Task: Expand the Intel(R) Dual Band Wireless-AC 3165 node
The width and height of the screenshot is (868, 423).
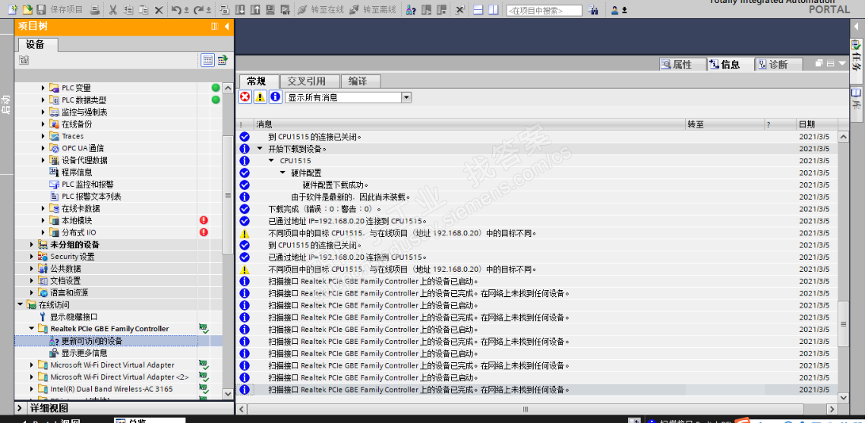Action: 32,389
